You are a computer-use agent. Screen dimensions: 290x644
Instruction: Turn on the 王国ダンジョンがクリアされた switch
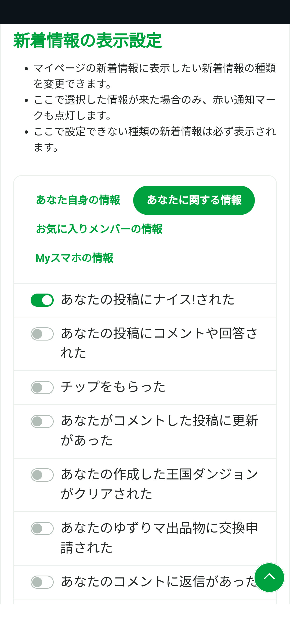(x=42, y=475)
